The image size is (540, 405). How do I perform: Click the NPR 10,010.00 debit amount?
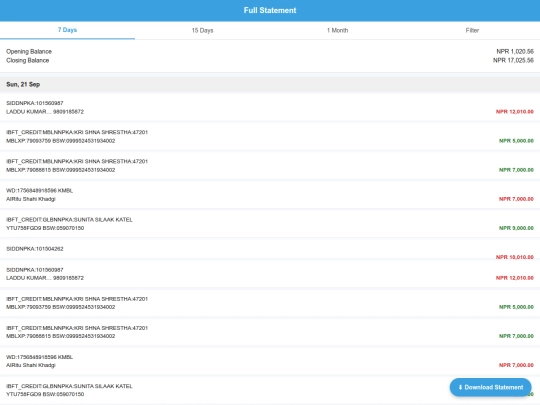click(515, 257)
